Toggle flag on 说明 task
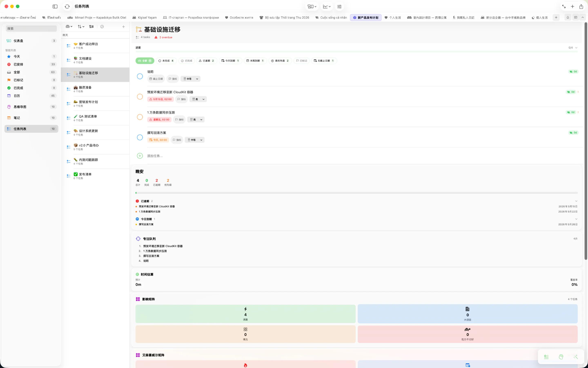588x368 pixels. [173, 79]
